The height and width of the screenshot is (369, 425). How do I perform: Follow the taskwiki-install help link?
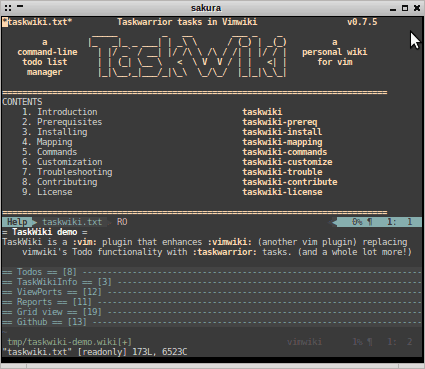tap(282, 132)
